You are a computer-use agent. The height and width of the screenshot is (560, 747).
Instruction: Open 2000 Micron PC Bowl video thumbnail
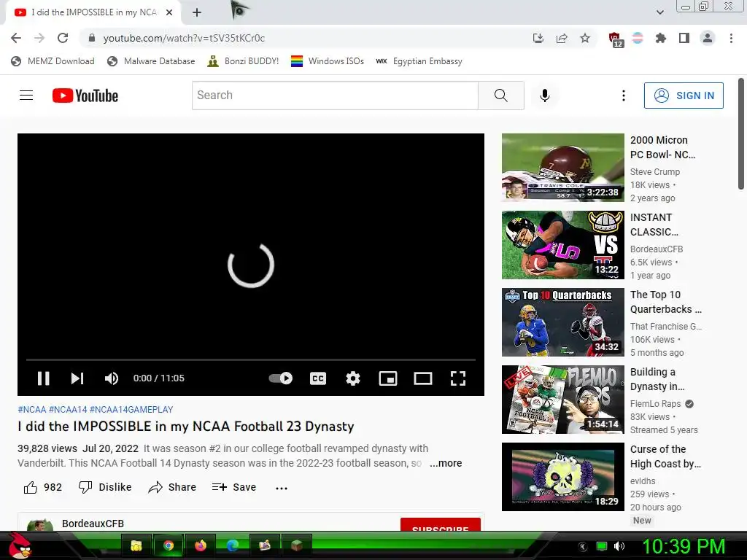tap(562, 168)
